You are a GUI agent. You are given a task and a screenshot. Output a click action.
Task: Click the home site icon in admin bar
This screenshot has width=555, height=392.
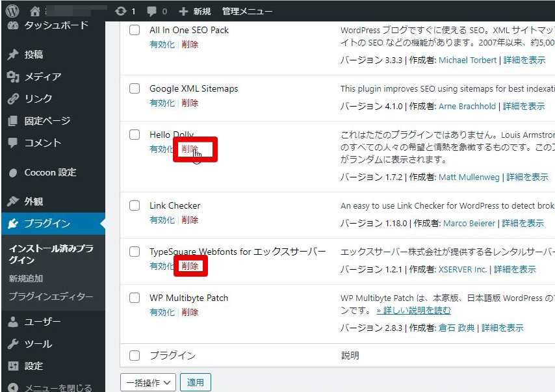pos(34,11)
